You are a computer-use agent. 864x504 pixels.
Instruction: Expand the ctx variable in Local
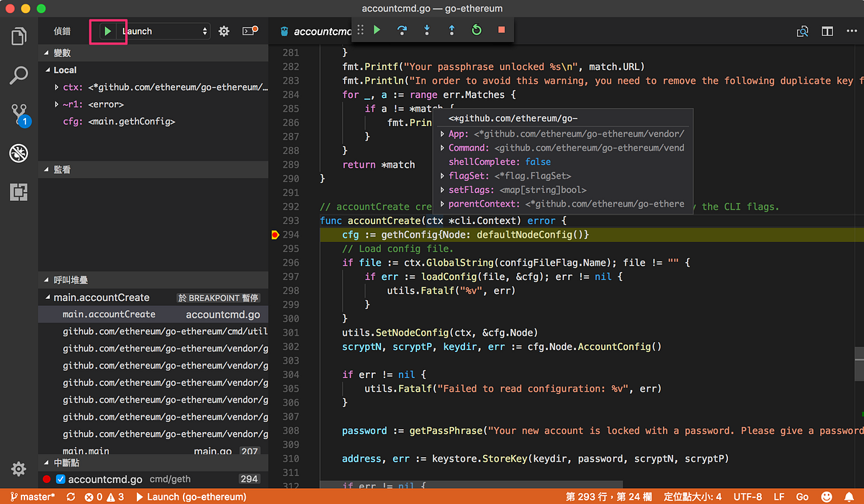pyautogui.click(x=57, y=88)
